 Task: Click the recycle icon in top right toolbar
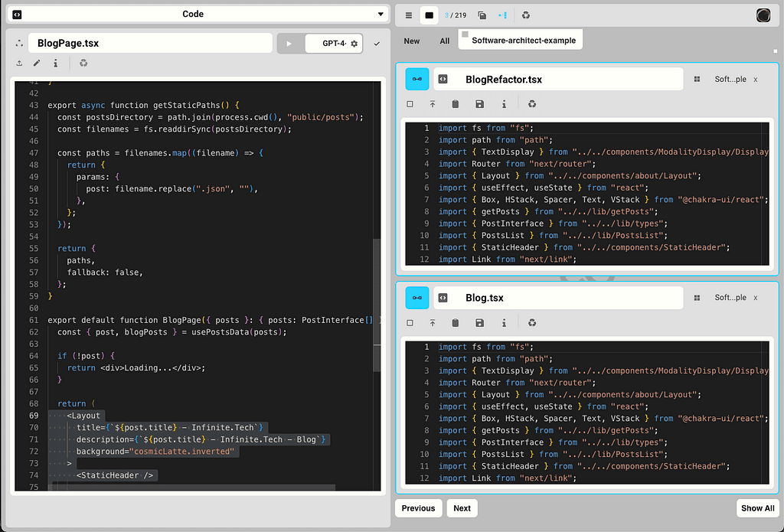[525, 15]
